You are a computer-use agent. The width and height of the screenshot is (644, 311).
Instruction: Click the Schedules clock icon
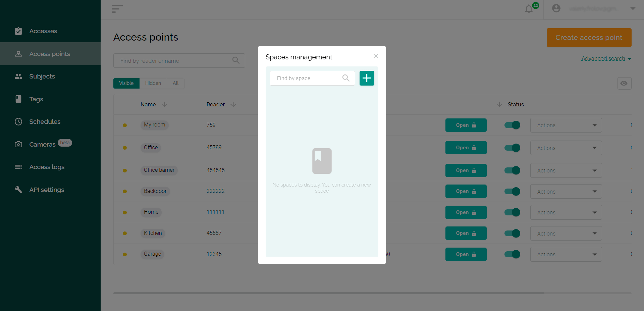pyautogui.click(x=18, y=121)
